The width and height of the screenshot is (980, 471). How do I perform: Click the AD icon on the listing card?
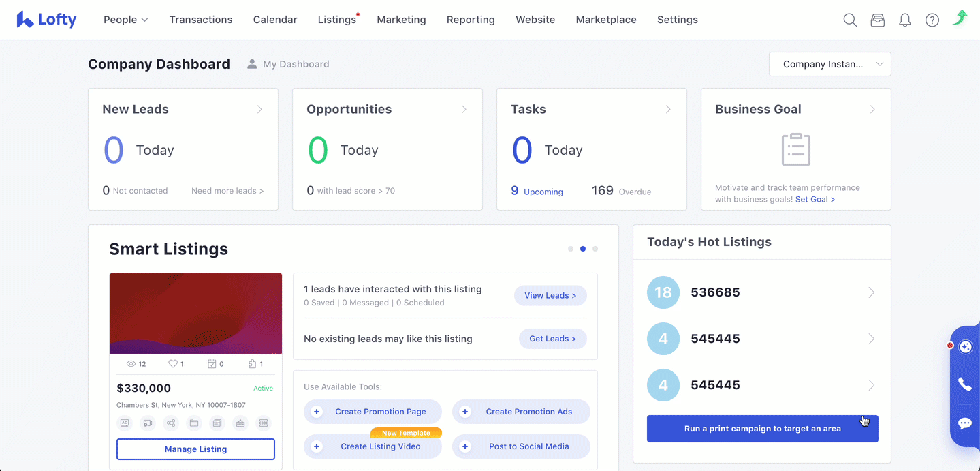[x=125, y=423]
